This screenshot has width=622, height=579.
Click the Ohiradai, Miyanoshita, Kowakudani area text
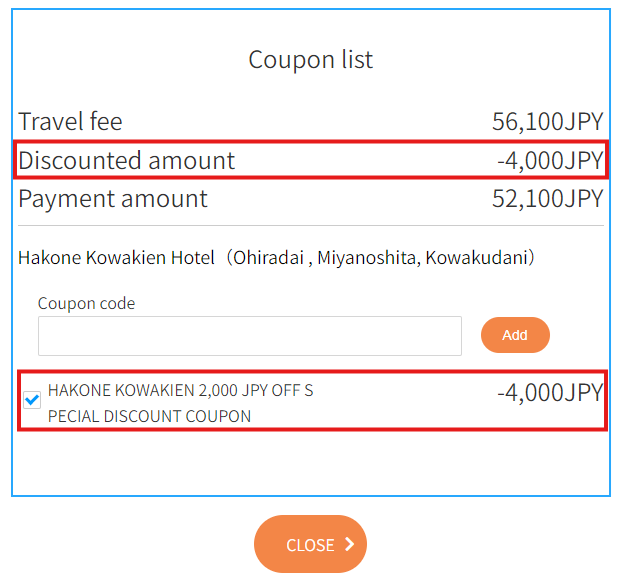tap(380, 258)
